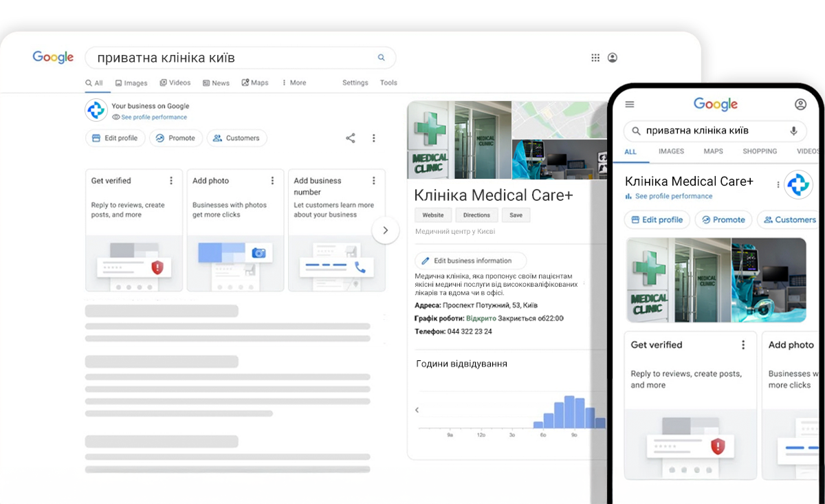Open the desktop See profile performance link
Screen dimensions: 825x504
click(x=153, y=118)
